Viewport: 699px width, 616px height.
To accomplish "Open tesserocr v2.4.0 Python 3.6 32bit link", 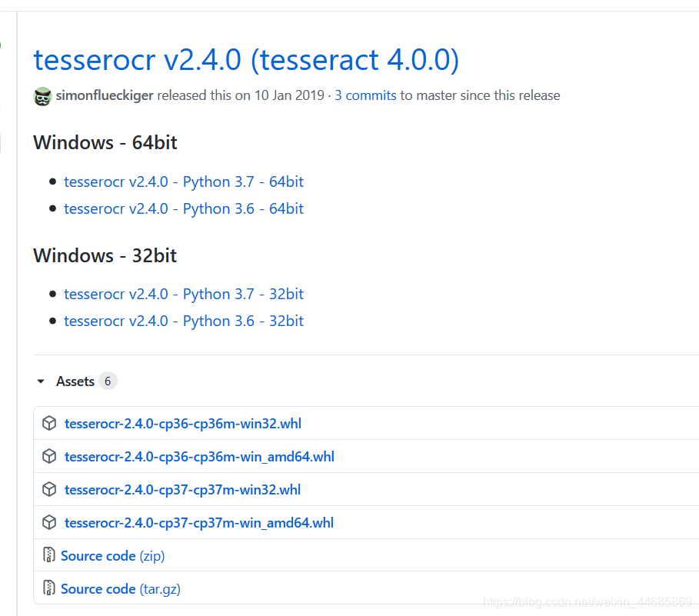I will pos(184,321).
